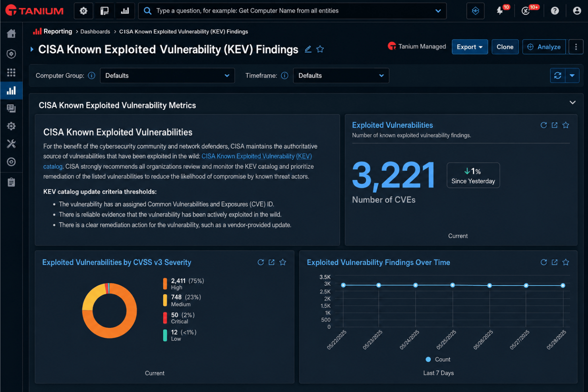Click the current KEV Findings breadcrumb
588x392 pixels.
pyautogui.click(x=184, y=31)
